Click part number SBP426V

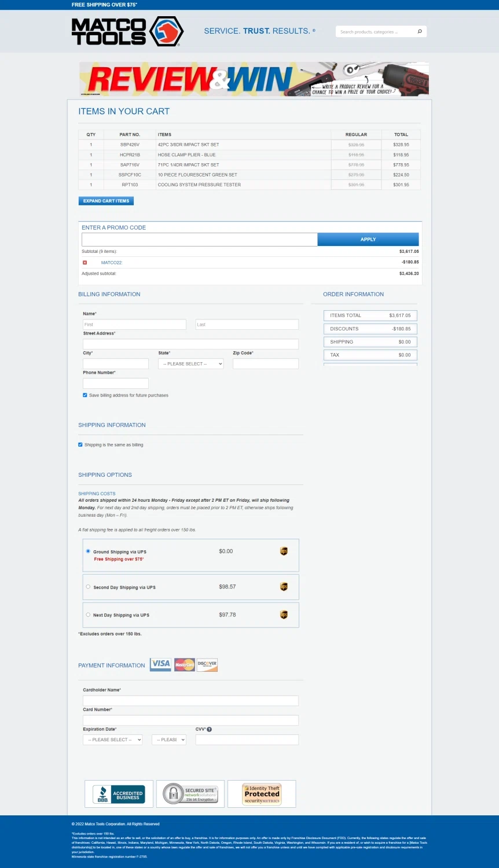[x=130, y=145]
